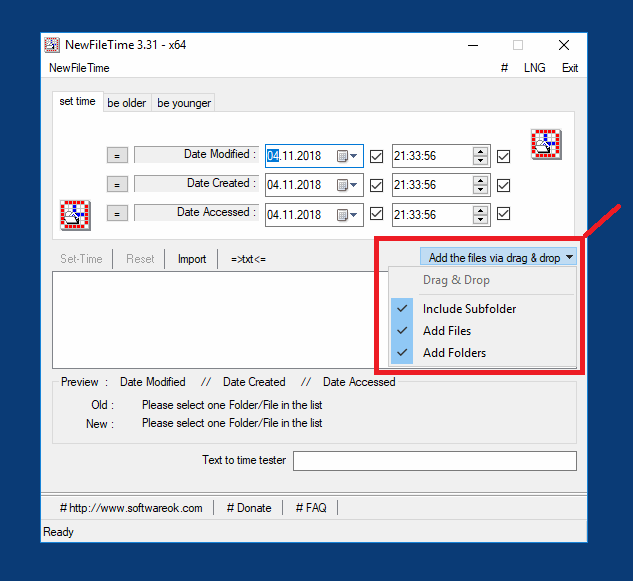Click the equals button for Date Modified
The image size is (633, 581).
(117, 155)
